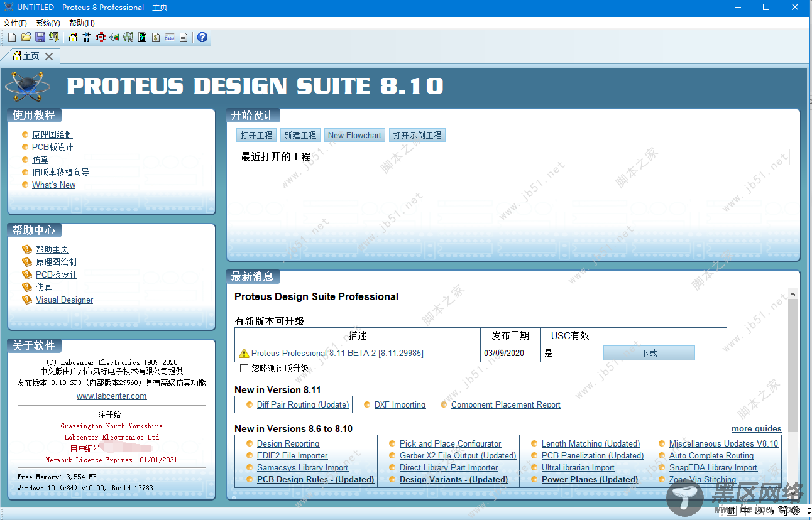The height and width of the screenshot is (520, 812).
Task: Open 原理图绘制 tutorial in 使用教程
Action: [52, 134]
